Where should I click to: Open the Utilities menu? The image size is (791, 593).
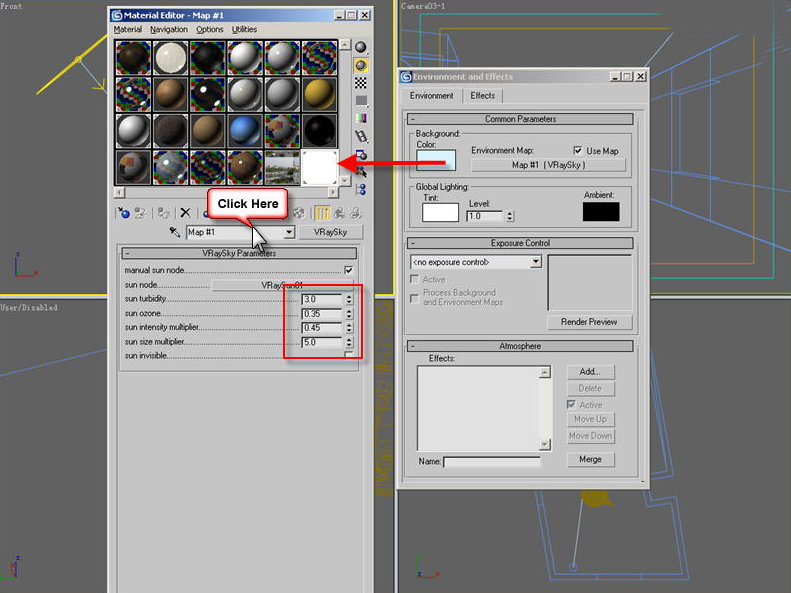(245, 29)
